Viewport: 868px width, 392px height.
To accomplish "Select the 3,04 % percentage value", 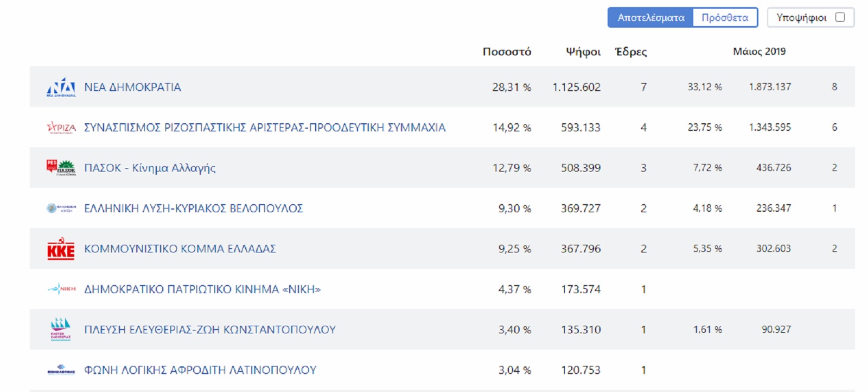I will [x=515, y=370].
